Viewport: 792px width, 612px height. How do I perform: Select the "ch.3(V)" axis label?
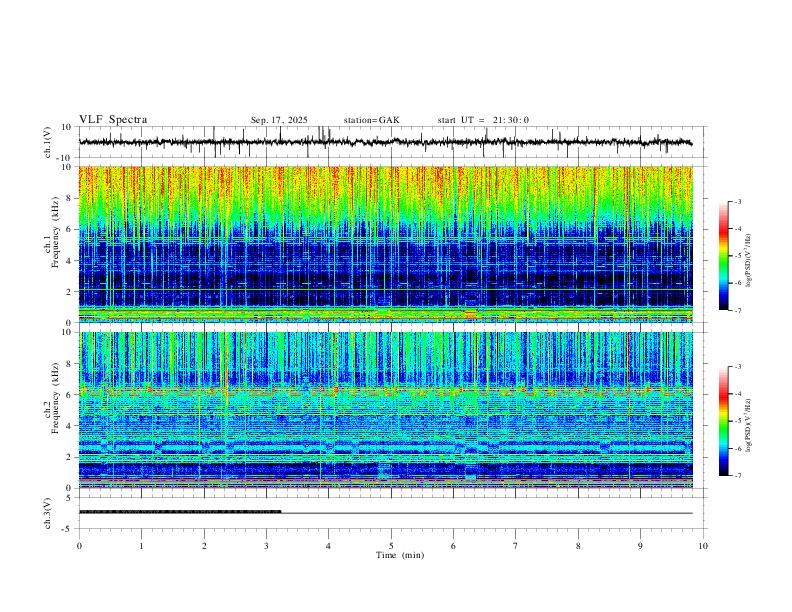pyautogui.click(x=48, y=513)
